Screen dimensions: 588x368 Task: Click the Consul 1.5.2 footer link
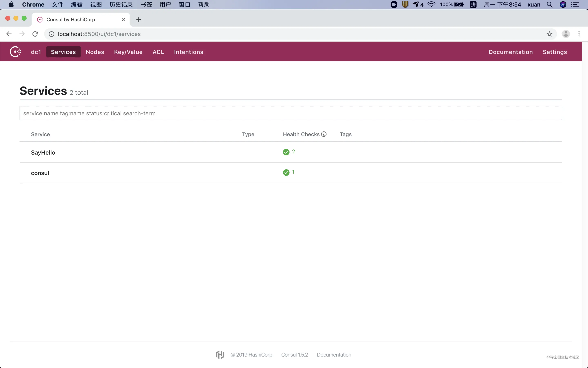point(294,355)
